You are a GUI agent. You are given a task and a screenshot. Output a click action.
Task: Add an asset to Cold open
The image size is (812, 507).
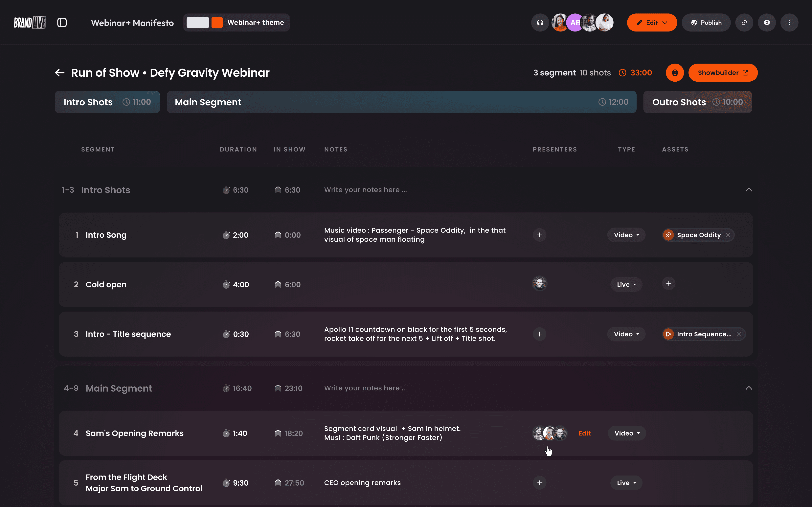coord(668,284)
